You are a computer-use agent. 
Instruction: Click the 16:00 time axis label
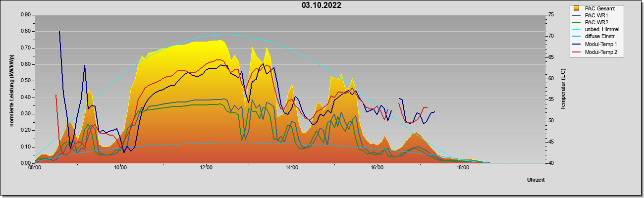coord(377,168)
